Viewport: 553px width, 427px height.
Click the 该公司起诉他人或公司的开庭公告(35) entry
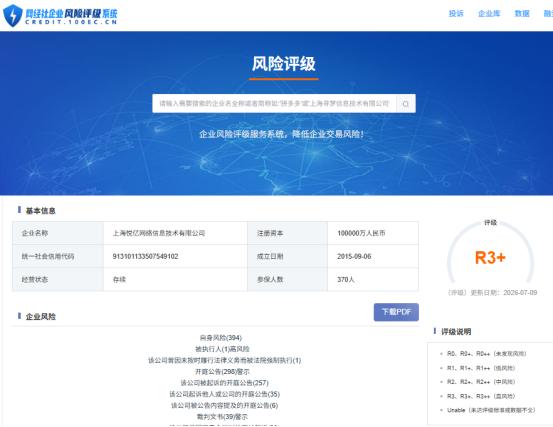point(224,394)
